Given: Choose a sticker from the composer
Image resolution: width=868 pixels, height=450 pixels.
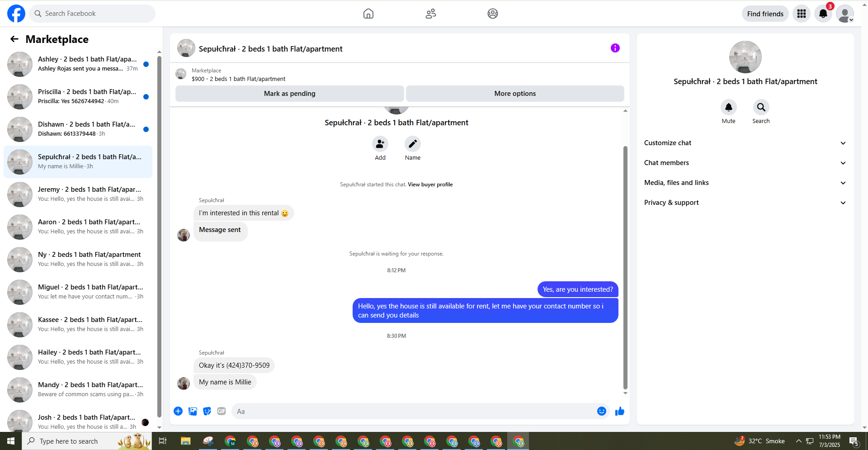Looking at the screenshot, I should pos(207,411).
